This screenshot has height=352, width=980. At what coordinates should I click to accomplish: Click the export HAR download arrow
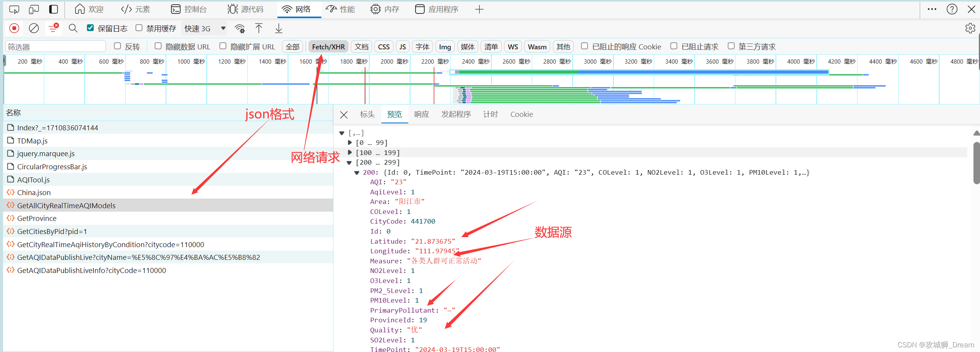click(x=279, y=28)
